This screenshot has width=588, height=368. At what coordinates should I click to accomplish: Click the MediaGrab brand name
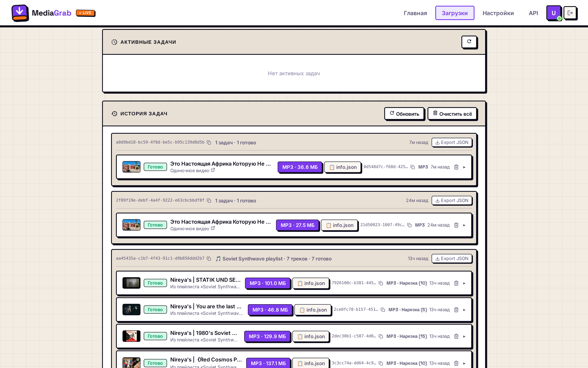(x=51, y=13)
